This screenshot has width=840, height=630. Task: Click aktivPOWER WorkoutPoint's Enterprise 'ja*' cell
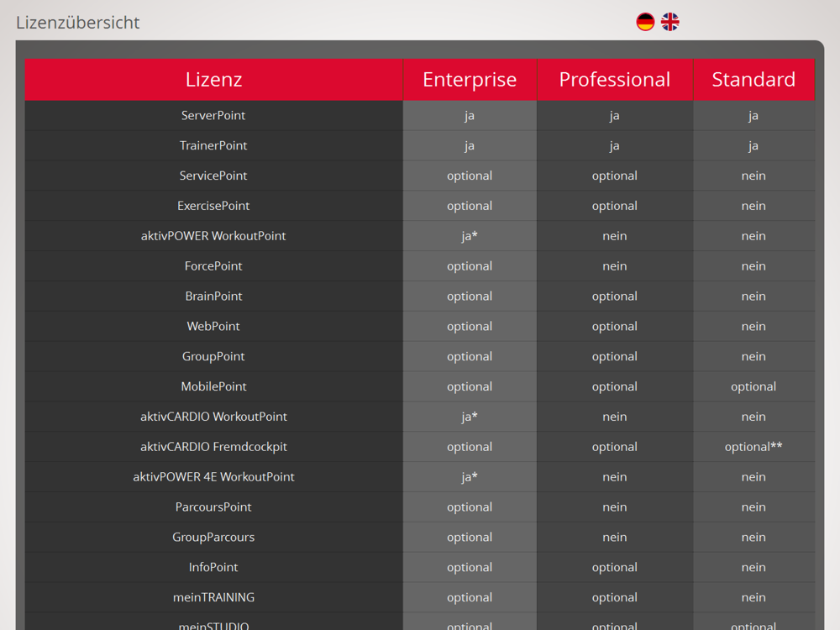[470, 236]
